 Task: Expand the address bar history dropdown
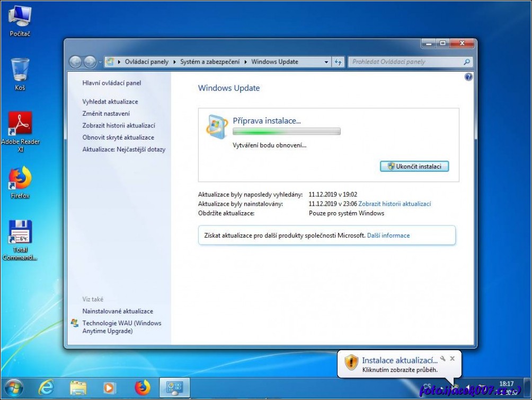[326, 62]
